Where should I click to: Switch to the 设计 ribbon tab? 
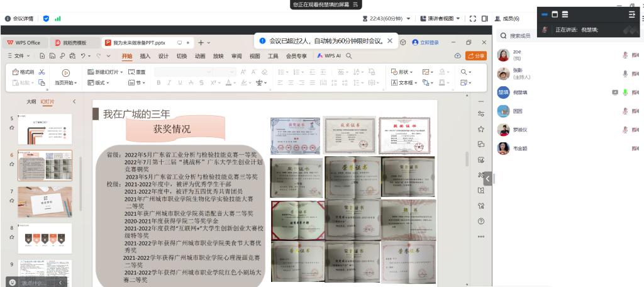(164, 56)
